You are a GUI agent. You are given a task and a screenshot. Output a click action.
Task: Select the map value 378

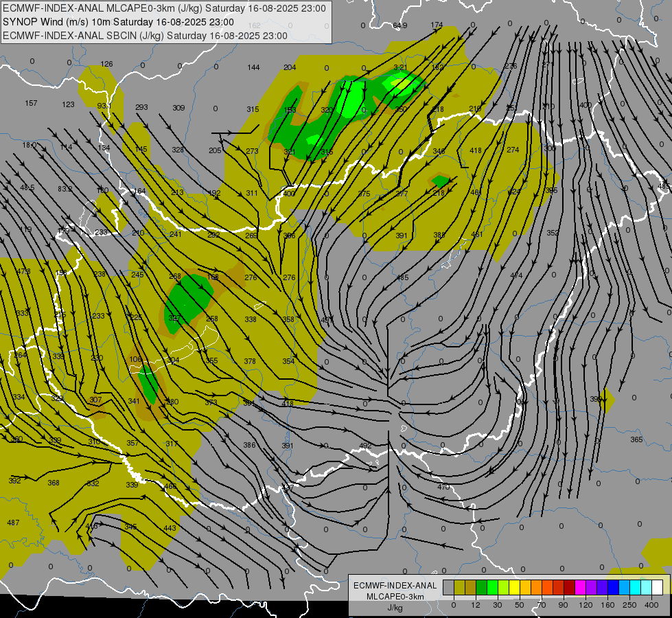(250, 361)
